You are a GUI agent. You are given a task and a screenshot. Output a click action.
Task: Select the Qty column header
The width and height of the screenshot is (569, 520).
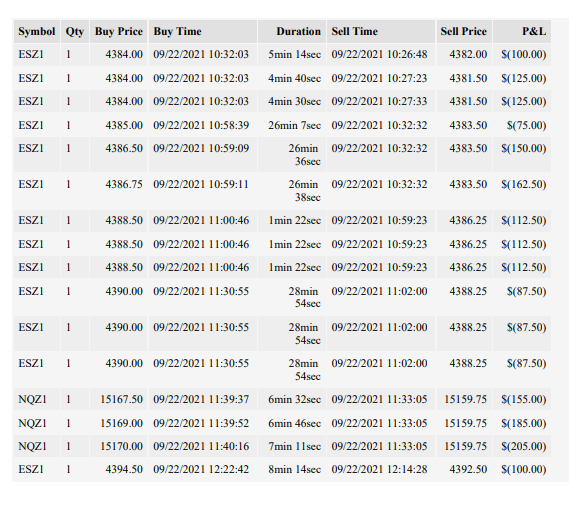click(x=75, y=32)
